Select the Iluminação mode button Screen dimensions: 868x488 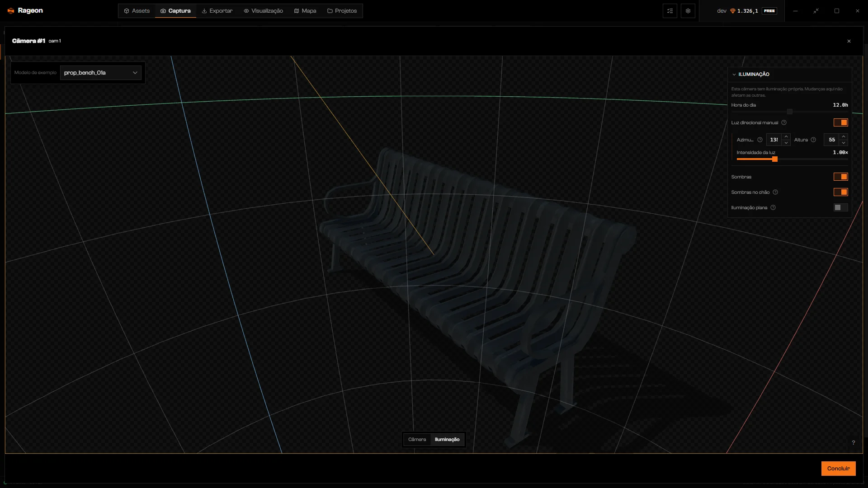click(447, 440)
